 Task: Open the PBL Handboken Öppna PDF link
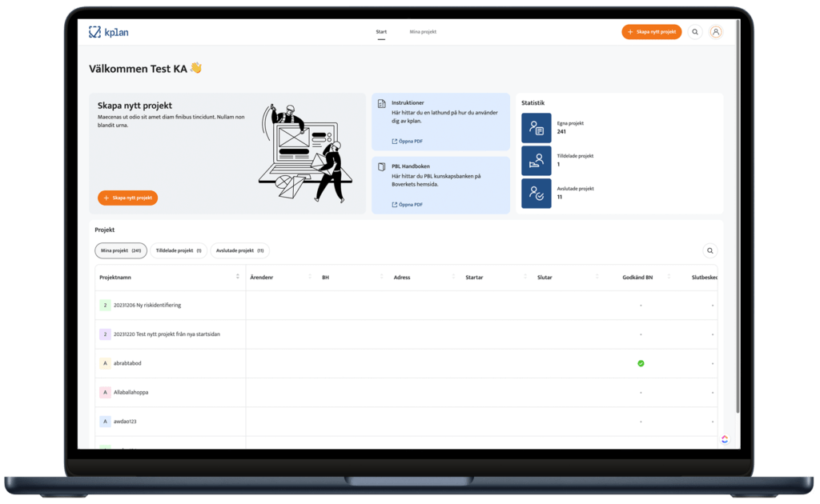[407, 205]
